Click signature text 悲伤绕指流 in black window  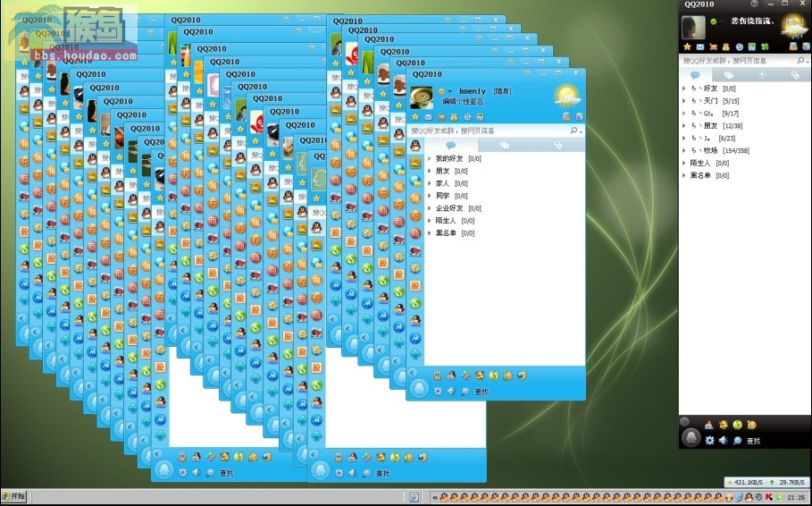click(x=752, y=21)
